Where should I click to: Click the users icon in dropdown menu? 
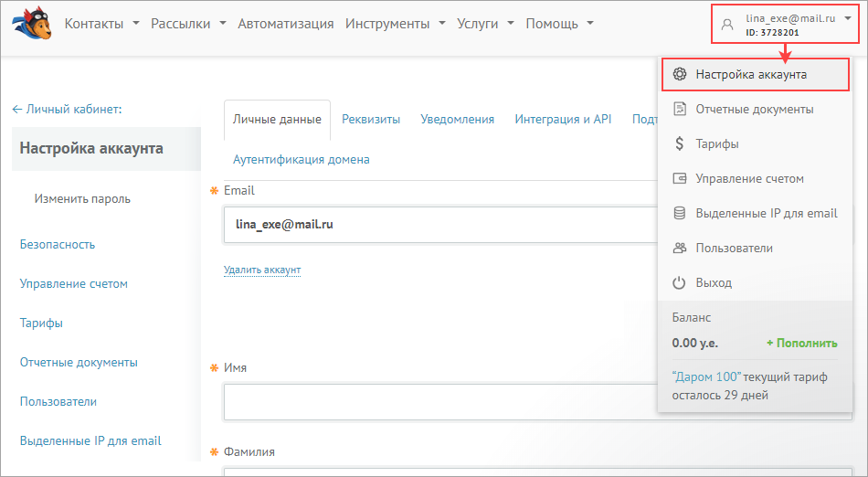pyautogui.click(x=679, y=248)
